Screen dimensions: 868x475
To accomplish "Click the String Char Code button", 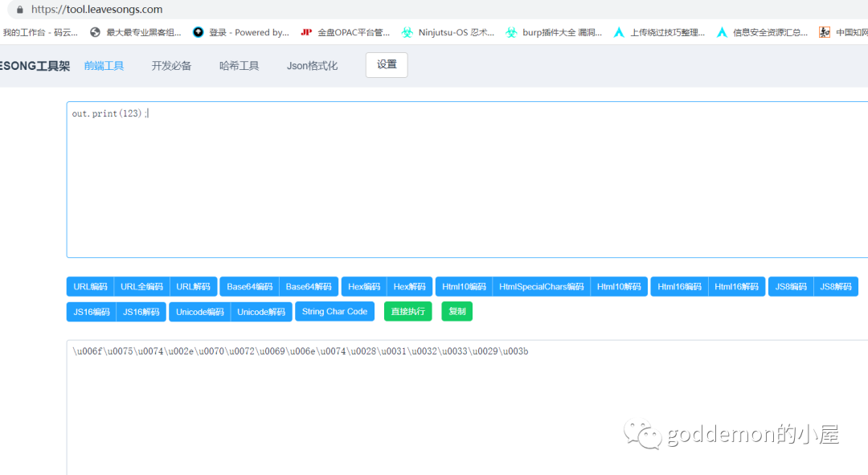I will click(x=335, y=312).
